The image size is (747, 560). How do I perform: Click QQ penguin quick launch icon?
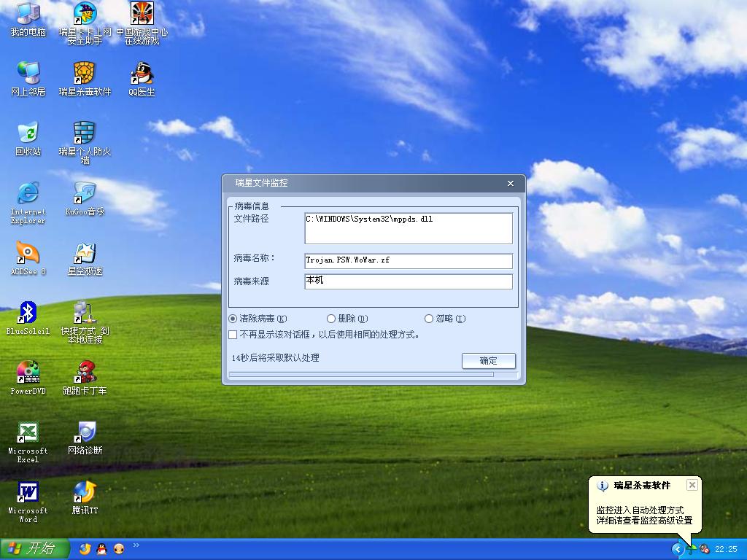(102, 549)
